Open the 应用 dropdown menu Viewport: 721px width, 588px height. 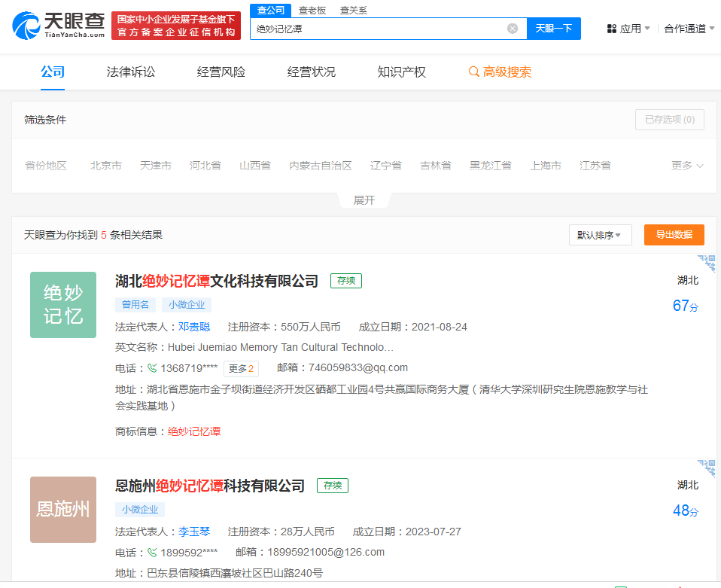628,29
